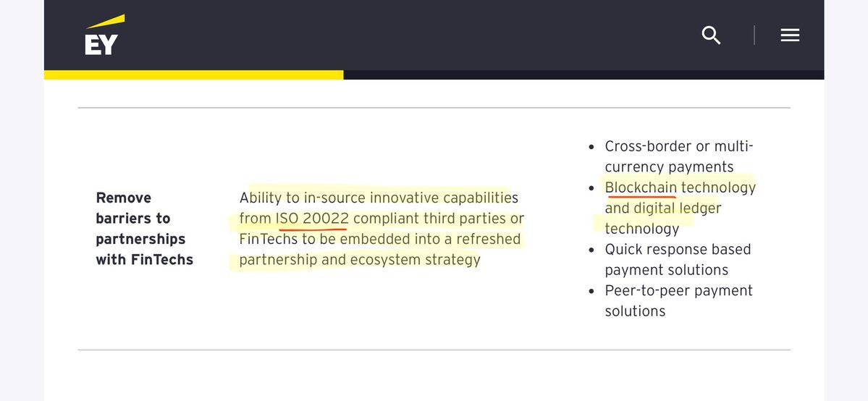Click the vertical divider beside search icon
This screenshot has width=868, height=401.
point(754,35)
